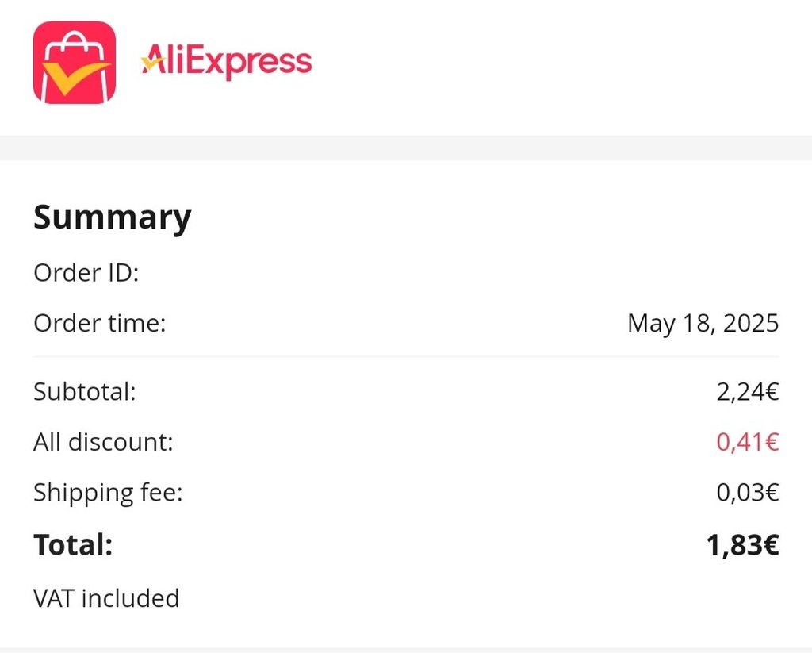Click the AliExpress shopping bag app icon

click(74, 62)
